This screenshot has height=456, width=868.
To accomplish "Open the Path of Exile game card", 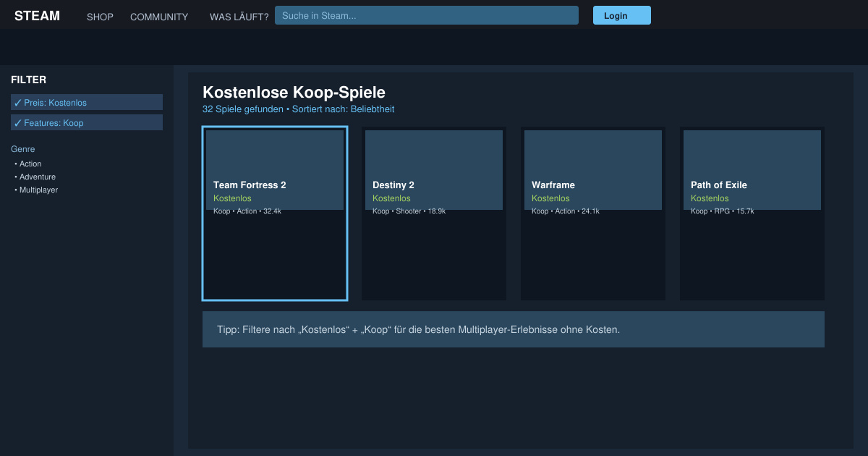I will click(x=752, y=214).
